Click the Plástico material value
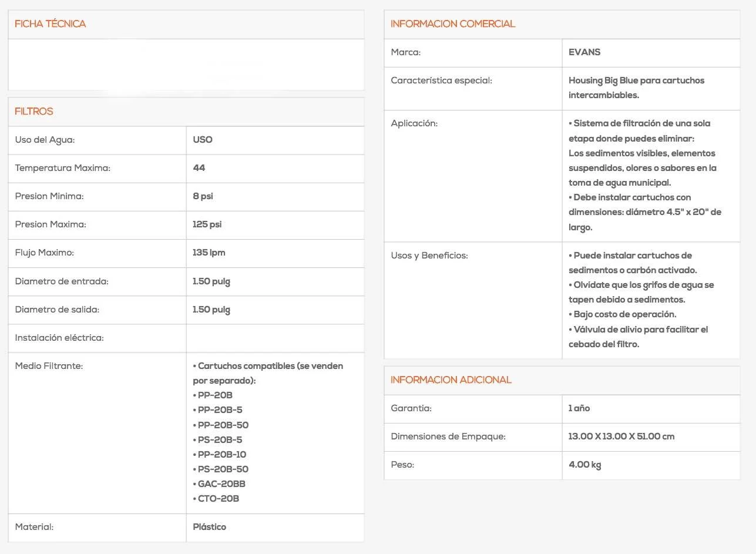756x554 pixels. [209, 527]
